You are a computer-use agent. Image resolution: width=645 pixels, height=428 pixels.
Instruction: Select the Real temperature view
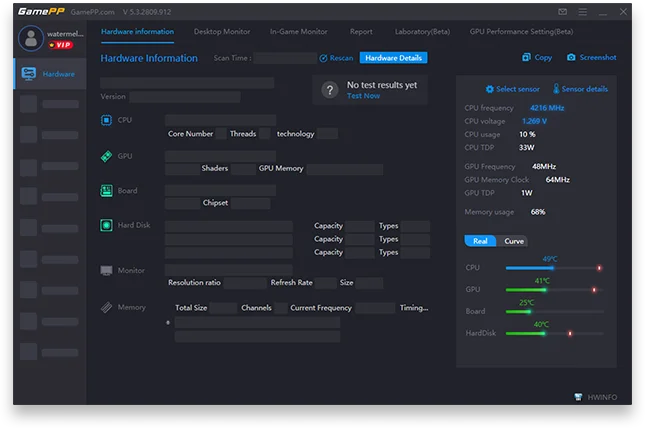pyautogui.click(x=481, y=241)
